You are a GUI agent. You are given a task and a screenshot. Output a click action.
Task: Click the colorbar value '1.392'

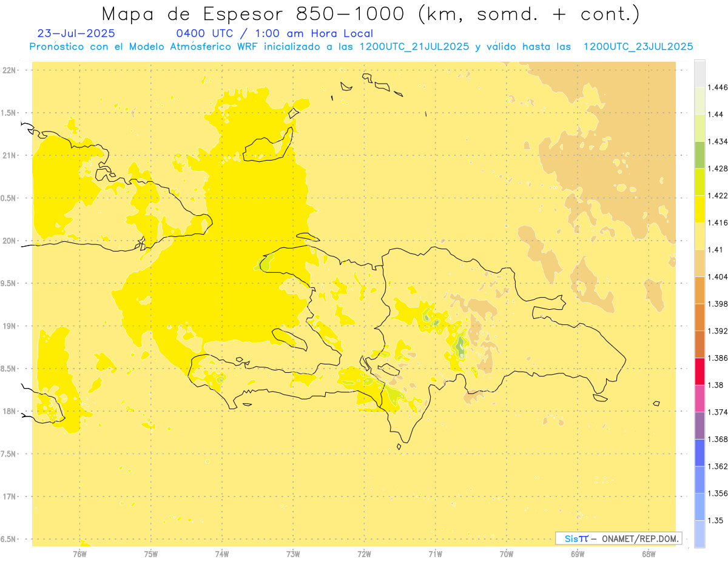[717, 331]
